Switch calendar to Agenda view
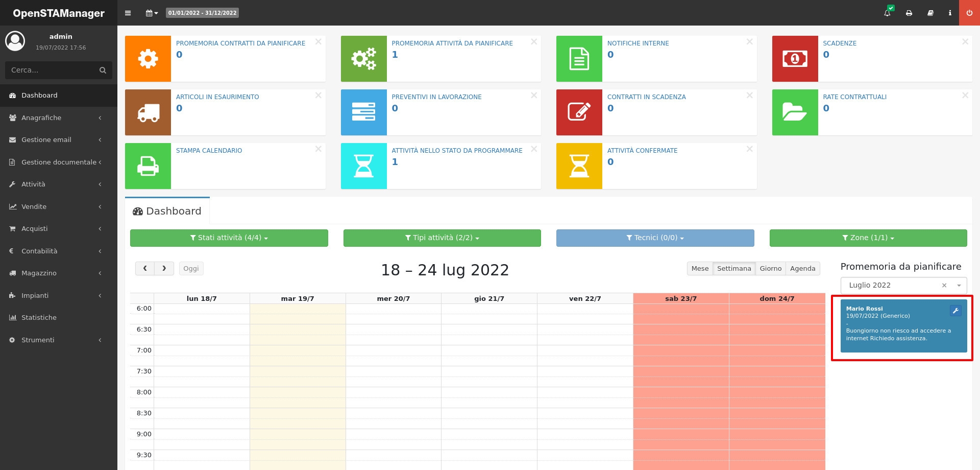The image size is (980, 470). pyautogui.click(x=802, y=269)
